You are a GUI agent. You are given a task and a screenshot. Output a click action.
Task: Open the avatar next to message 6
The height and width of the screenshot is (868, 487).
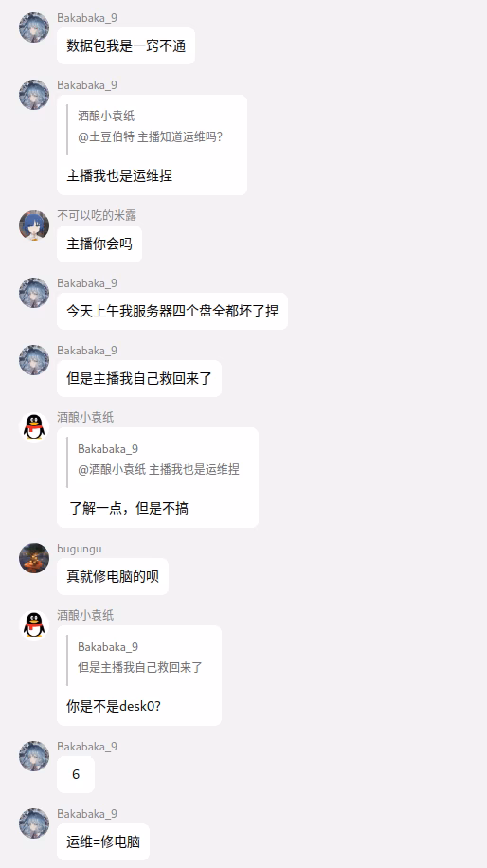(34, 756)
